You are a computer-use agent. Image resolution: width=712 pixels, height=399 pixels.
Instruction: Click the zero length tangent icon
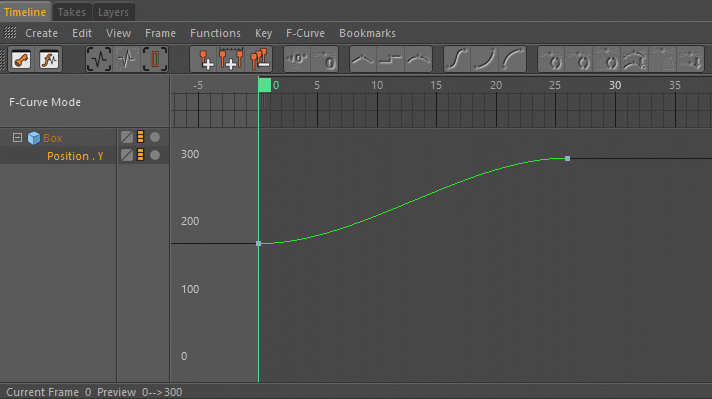(325, 59)
